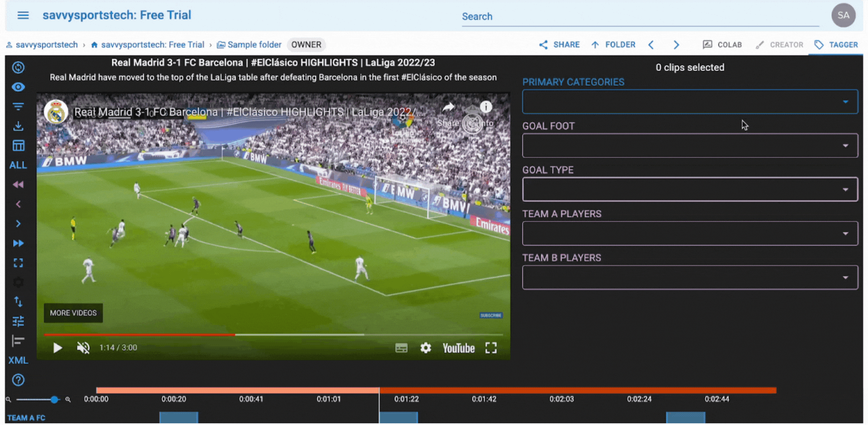The image size is (868, 425).
Task: Click the SHARE button
Action: [559, 45]
